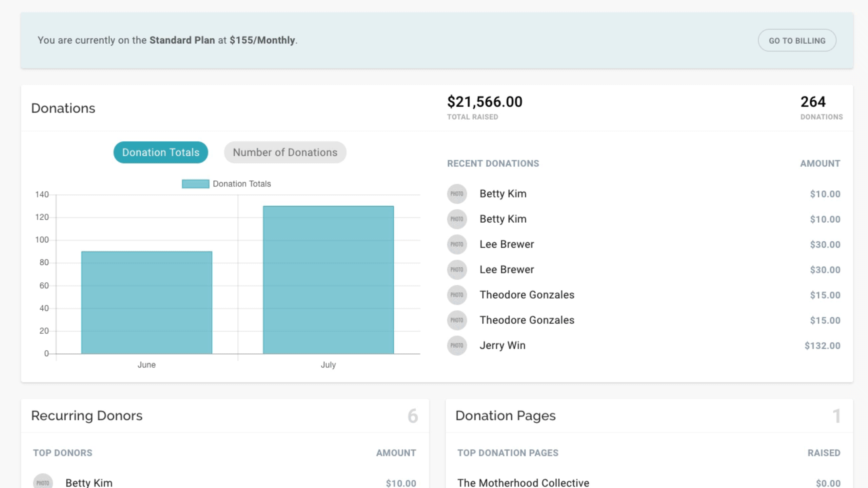Click the Raised column header
Image resolution: width=868 pixels, height=488 pixels.
coord(824,453)
